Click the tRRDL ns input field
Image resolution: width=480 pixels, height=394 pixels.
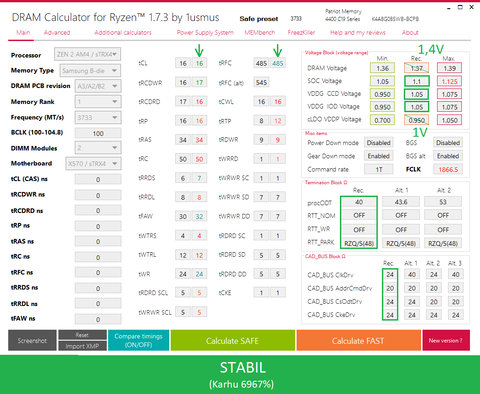[x=98, y=303]
